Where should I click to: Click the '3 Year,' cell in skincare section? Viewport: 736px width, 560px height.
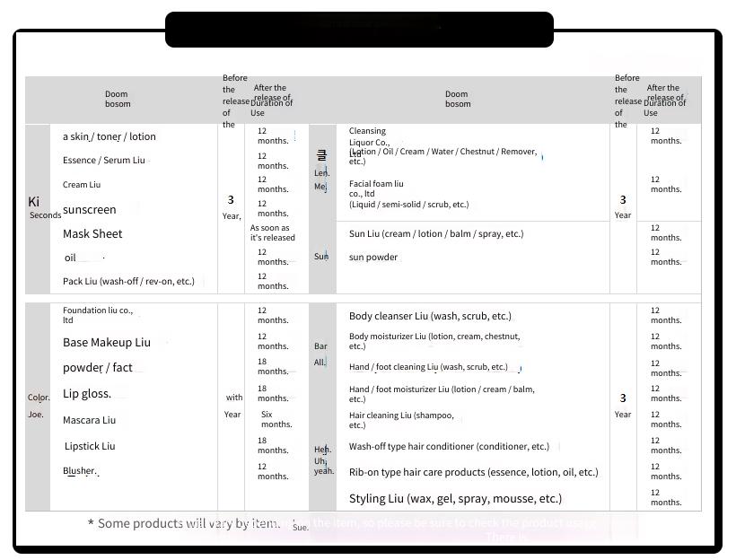[x=232, y=207]
